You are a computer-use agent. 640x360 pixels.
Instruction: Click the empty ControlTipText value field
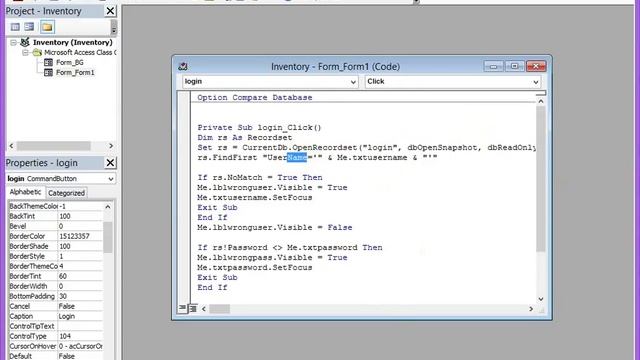80,327
